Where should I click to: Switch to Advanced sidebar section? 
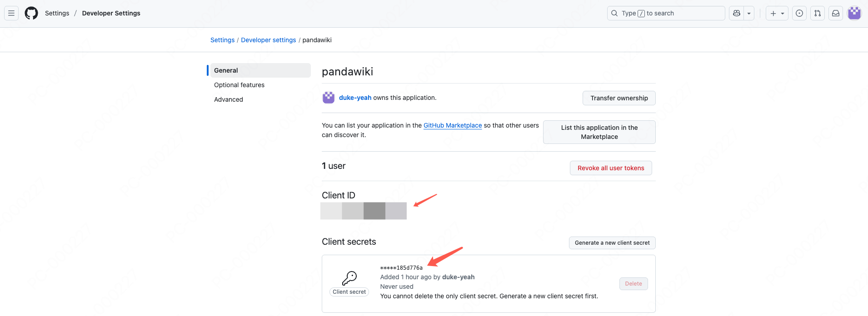point(229,99)
